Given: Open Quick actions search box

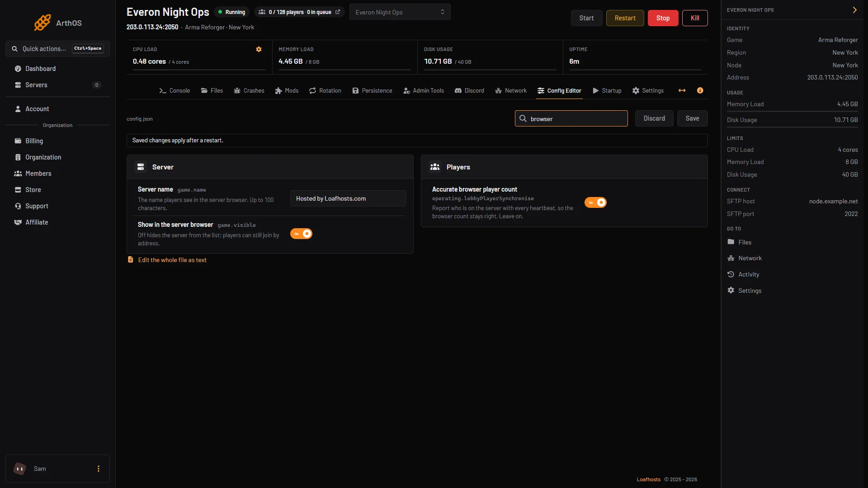Looking at the screenshot, I should tap(57, 49).
